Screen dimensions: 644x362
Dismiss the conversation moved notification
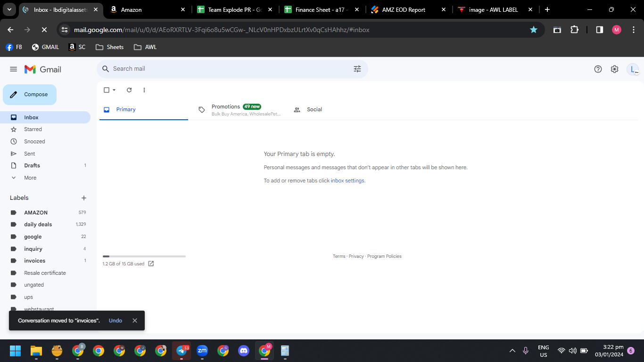pos(135,321)
